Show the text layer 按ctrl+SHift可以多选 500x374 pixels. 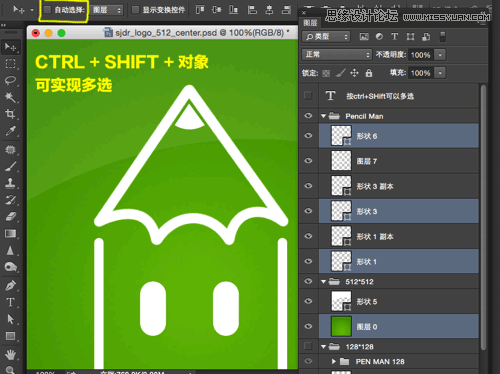pos(308,96)
